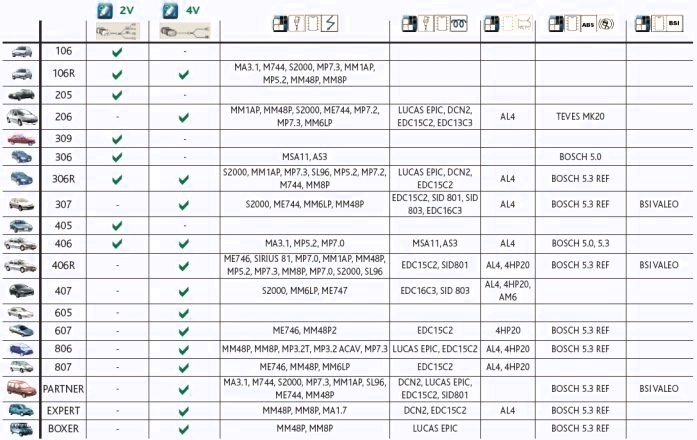697x440 pixels.
Task: Click the 605 car picture
Action: 20,313
